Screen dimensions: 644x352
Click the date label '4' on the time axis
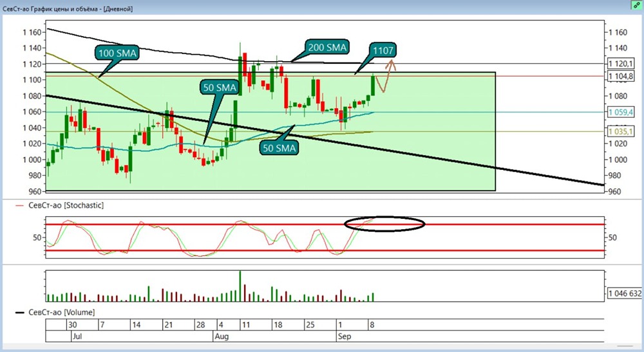(x=221, y=325)
